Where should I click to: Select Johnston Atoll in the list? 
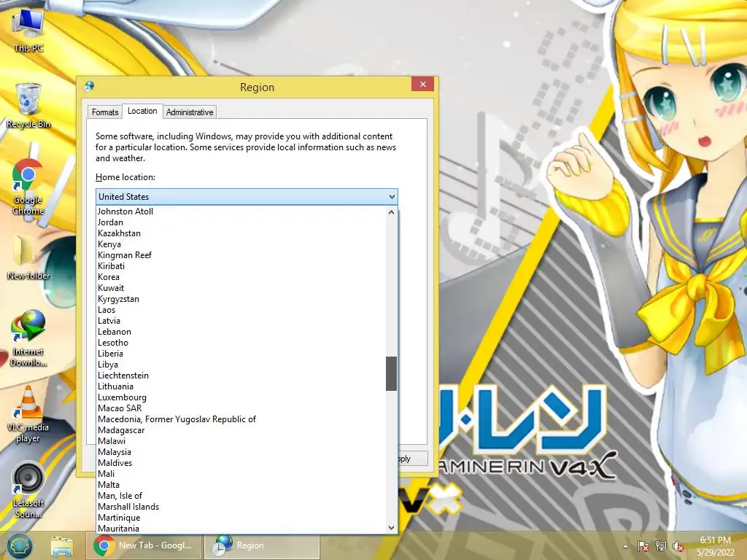(241, 211)
